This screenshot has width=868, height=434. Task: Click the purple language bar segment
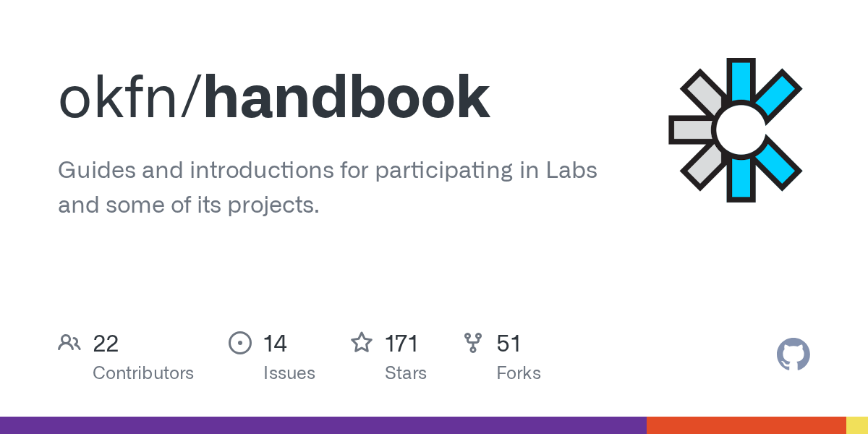323,425
